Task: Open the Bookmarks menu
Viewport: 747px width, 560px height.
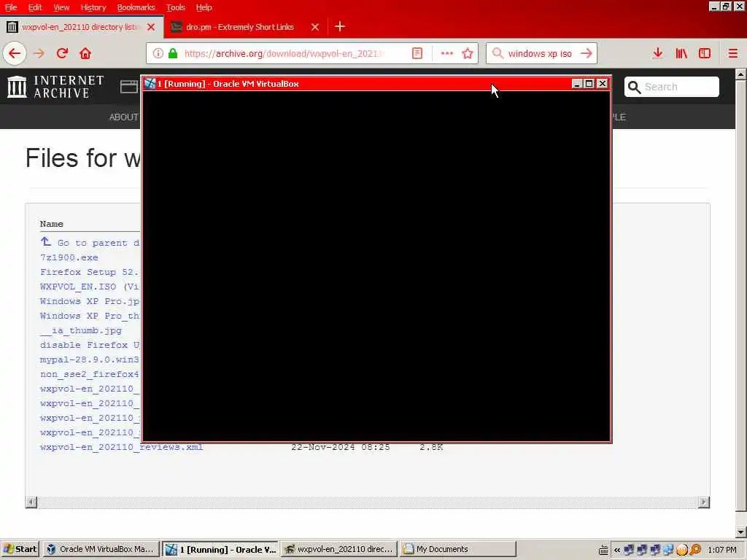Action: [136, 7]
